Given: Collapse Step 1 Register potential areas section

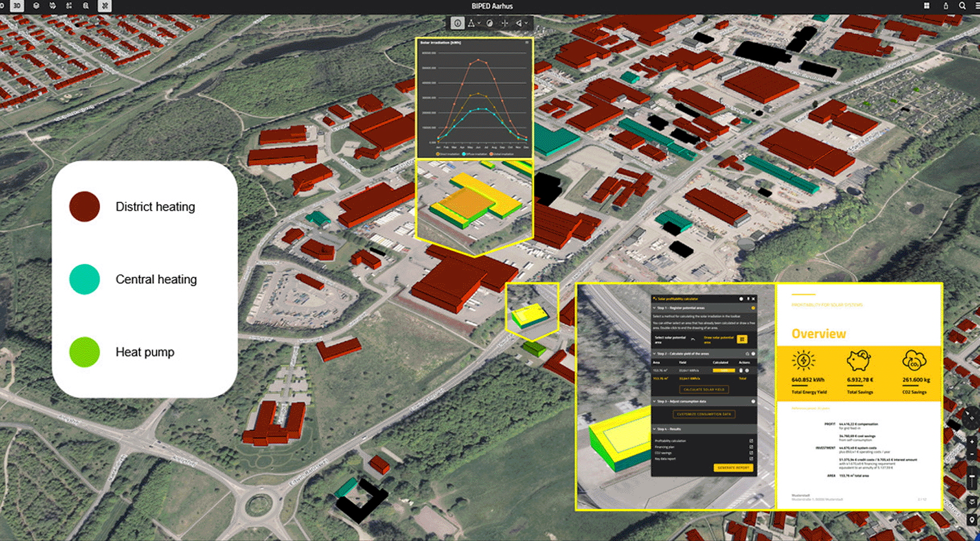Looking at the screenshot, I should (x=655, y=308).
